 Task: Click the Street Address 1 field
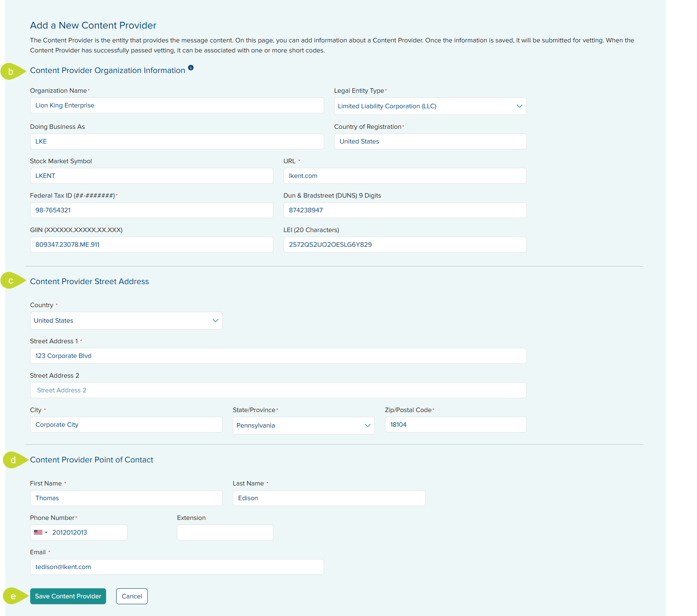278,356
